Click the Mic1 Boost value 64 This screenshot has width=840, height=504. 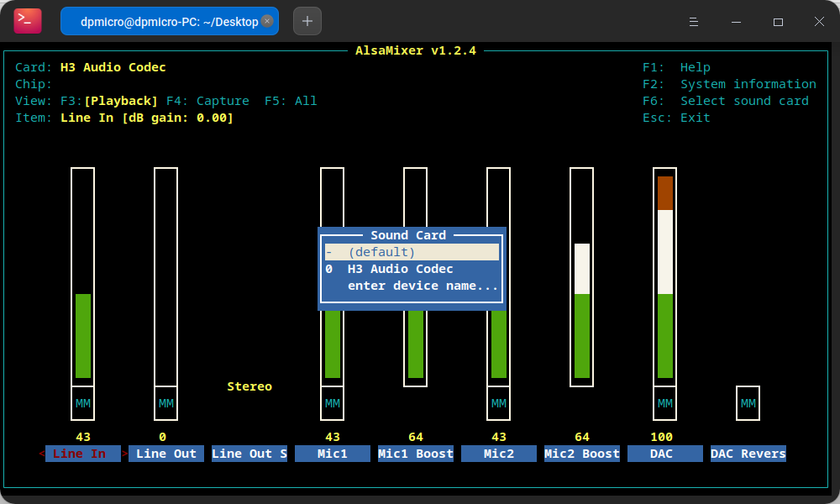coord(416,437)
